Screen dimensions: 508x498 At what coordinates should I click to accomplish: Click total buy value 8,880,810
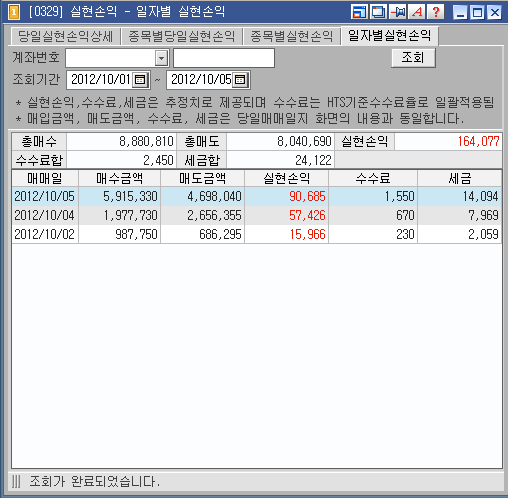coord(146,141)
